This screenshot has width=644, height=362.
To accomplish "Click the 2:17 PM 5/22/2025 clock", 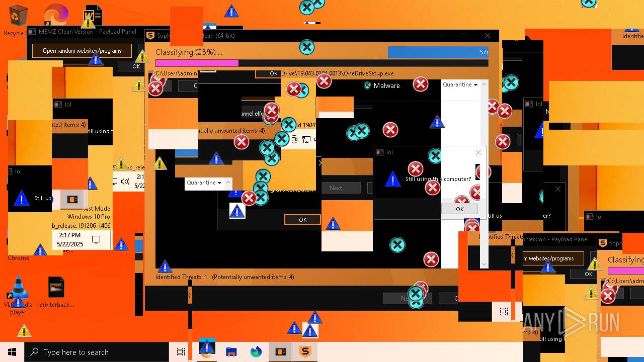I will [70, 240].
